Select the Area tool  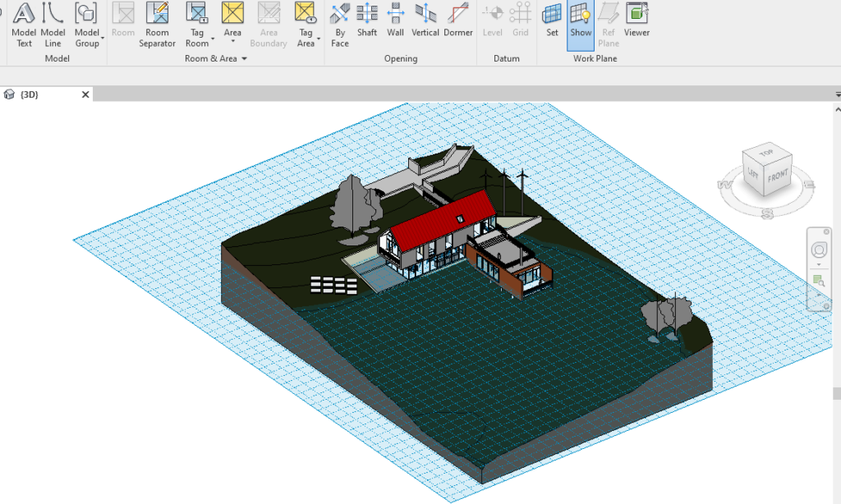pos(232,21)
